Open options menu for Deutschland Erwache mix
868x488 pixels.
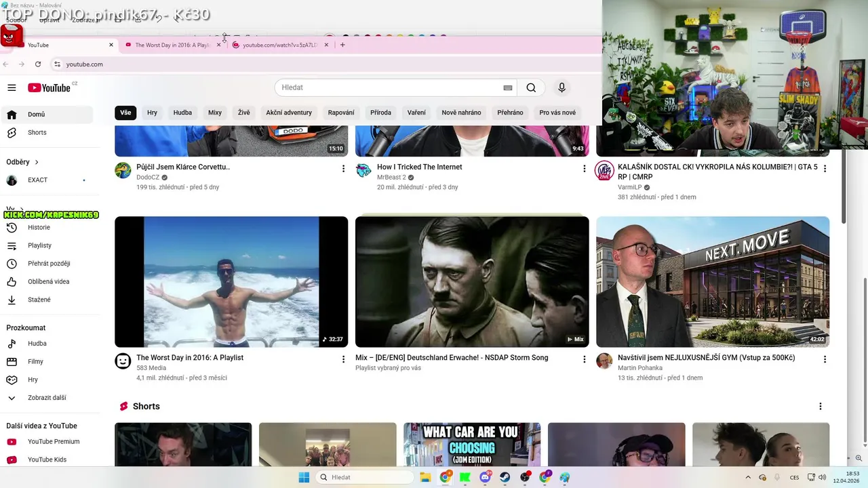[584, 359]
